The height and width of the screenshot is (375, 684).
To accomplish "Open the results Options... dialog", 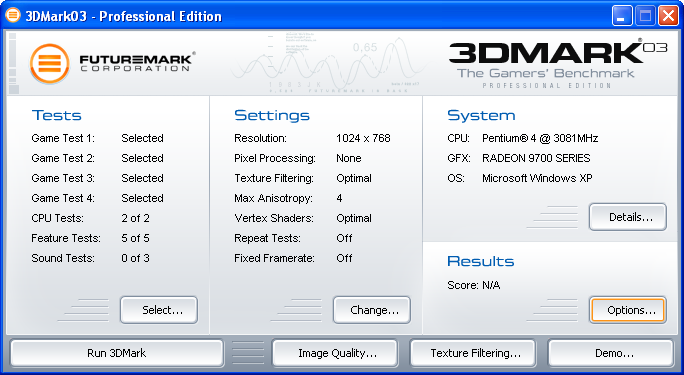I will [x=628, y=310].
